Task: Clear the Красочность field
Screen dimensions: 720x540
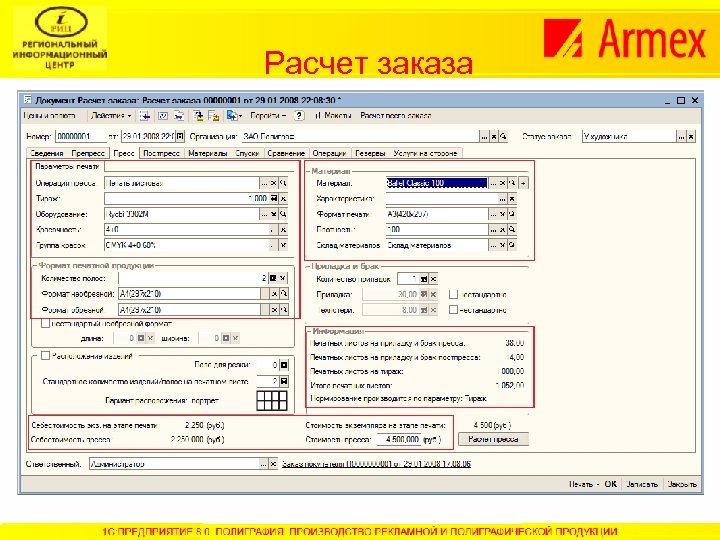Action: (x=283, y=229)
